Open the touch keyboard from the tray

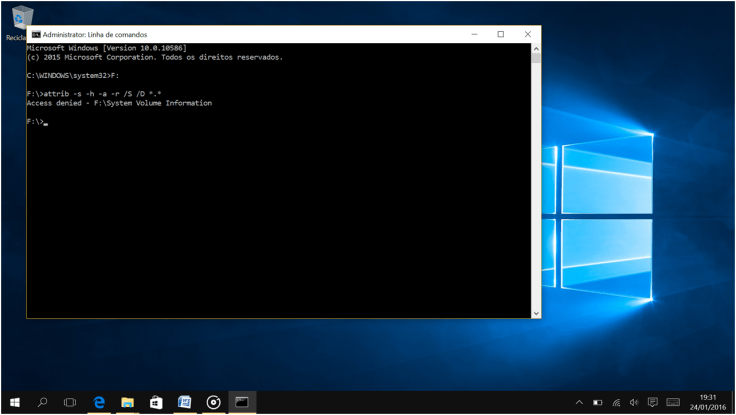673,402
